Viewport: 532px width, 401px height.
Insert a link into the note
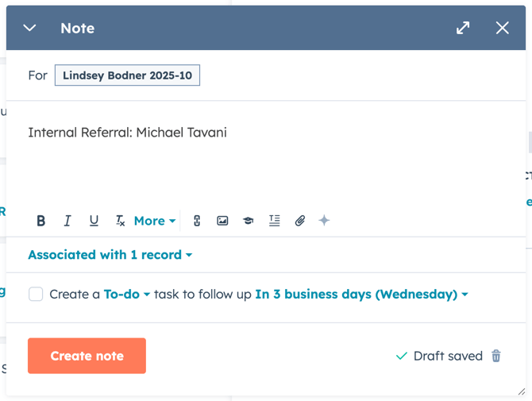197,221
